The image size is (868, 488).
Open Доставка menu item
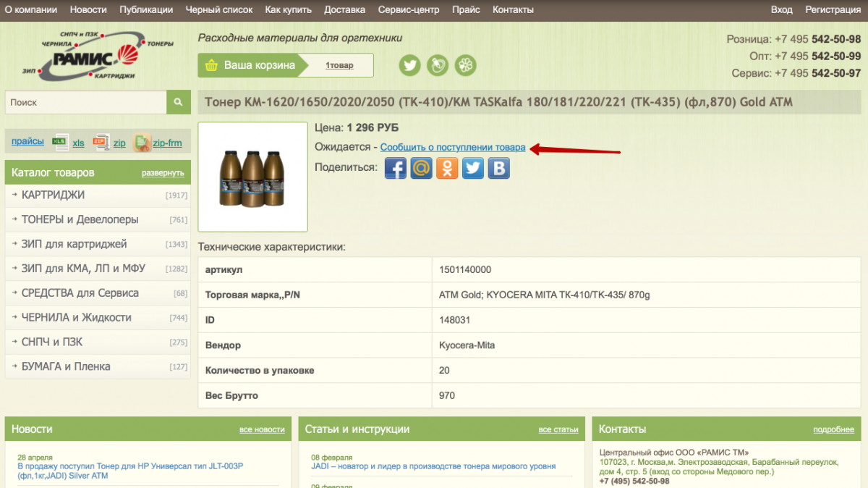[x=344, y=9]
